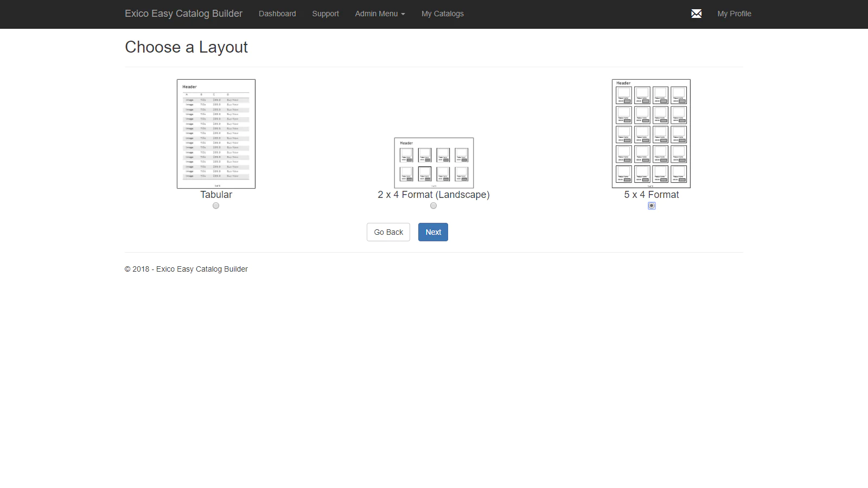
Task: Click the Exico Easy Catalog Builder brand link
Action: (x=183, y=14)
